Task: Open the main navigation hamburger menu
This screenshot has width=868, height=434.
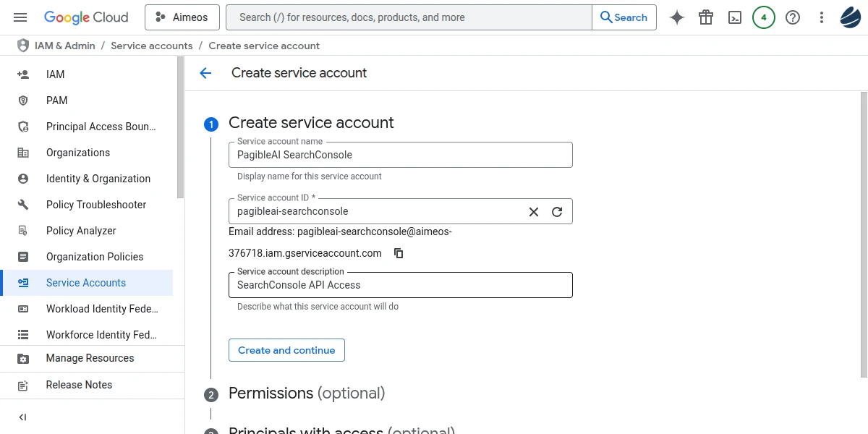Action: [20, 17]
